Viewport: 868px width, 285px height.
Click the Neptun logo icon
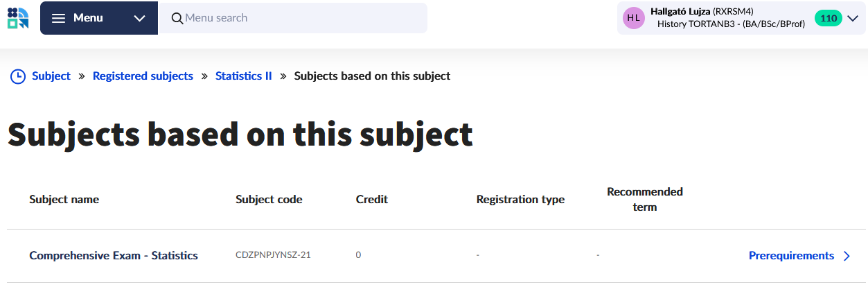18,18
